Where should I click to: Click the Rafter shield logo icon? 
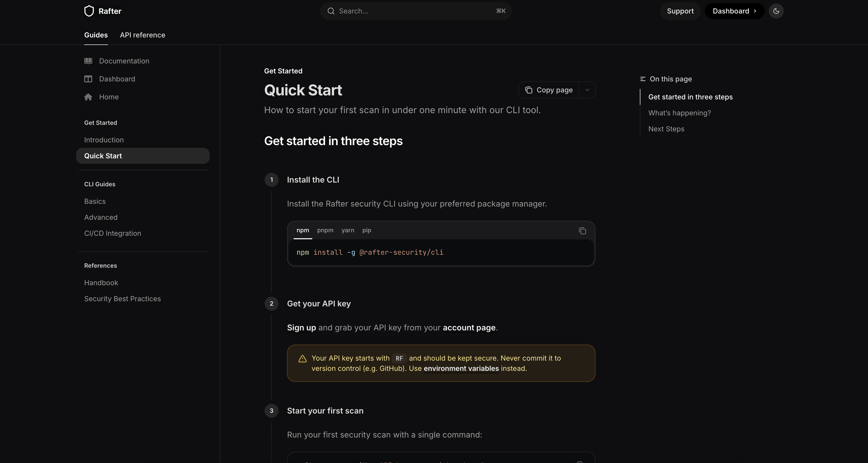[89, 11]
